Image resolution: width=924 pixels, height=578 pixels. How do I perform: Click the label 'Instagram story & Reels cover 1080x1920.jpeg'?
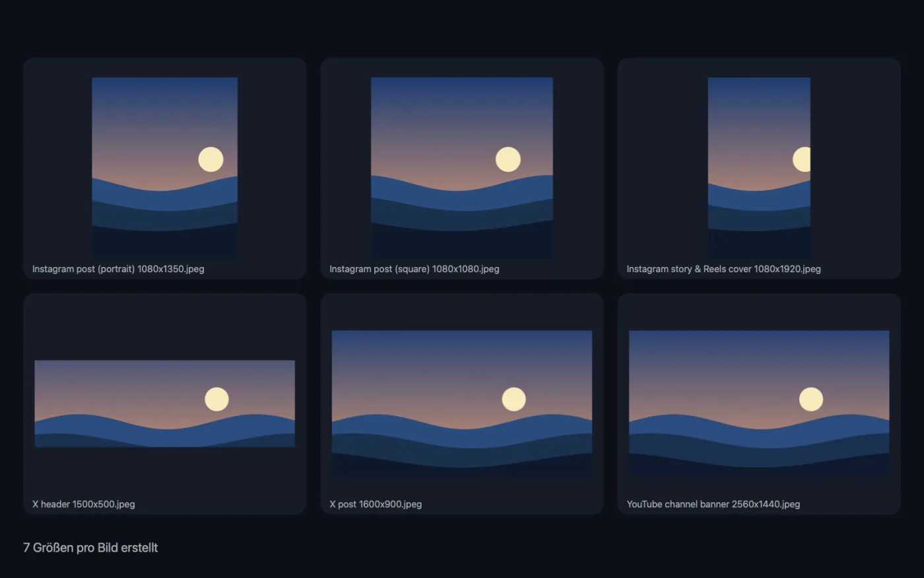(723, 269)
